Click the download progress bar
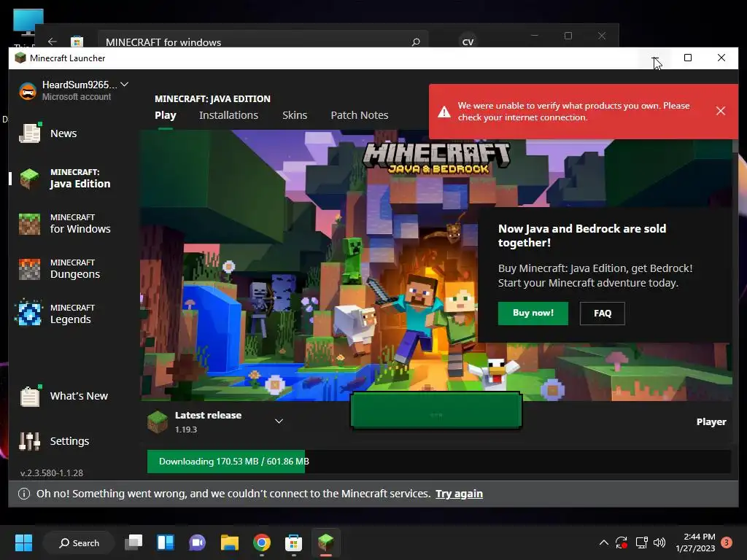The height and width of the screenshot is (560, 747). pyautogui.click(x=438, y=462)
